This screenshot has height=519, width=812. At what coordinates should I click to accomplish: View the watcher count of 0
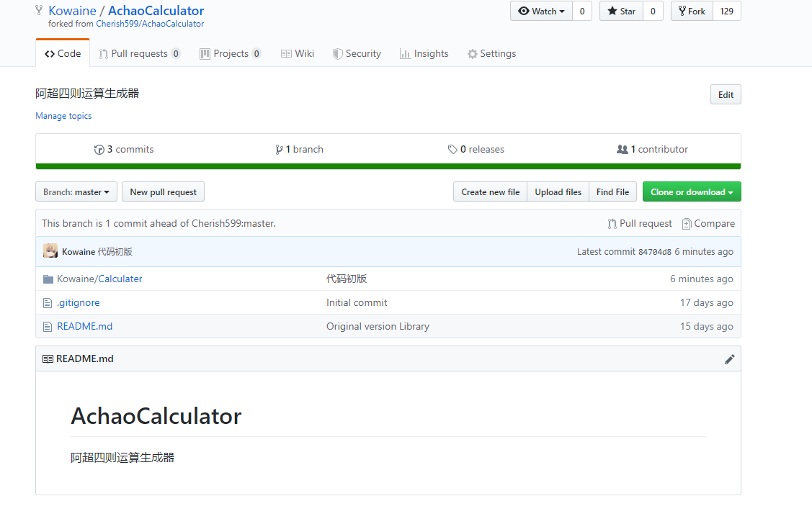pyautogui.click(x=582, y=12)
